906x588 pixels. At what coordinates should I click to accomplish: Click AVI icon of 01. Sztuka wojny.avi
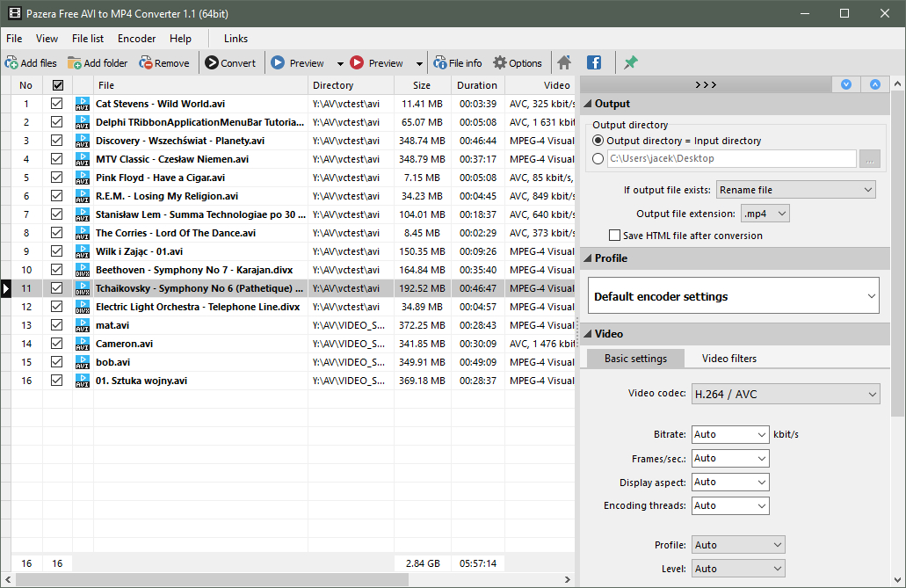pyautogui.click(x=83, y=381)
